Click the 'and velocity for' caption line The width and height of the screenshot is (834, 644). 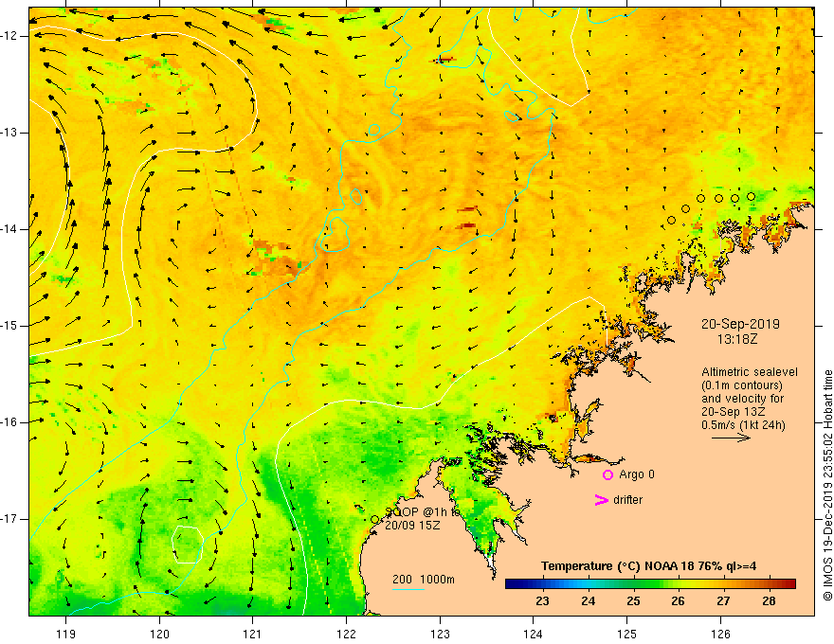[x=742, y=399]
